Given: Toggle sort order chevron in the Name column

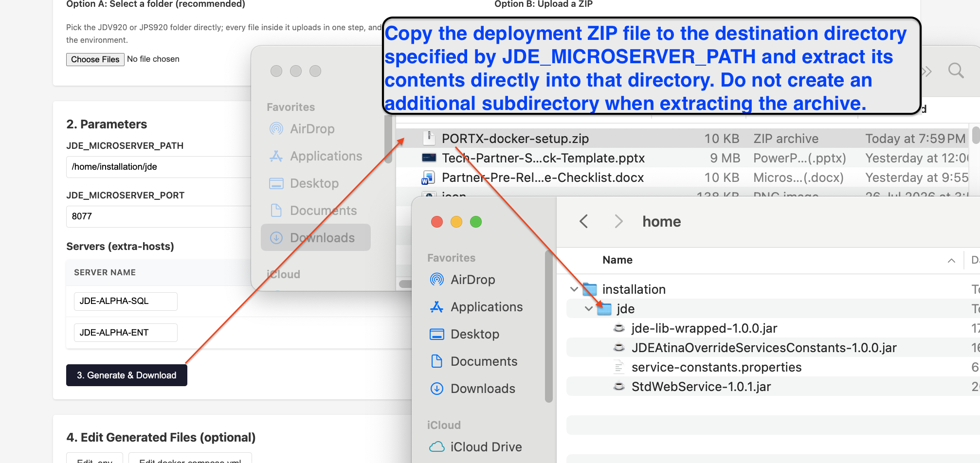Looking at the screenshot, I should click(x=951, y=261).
